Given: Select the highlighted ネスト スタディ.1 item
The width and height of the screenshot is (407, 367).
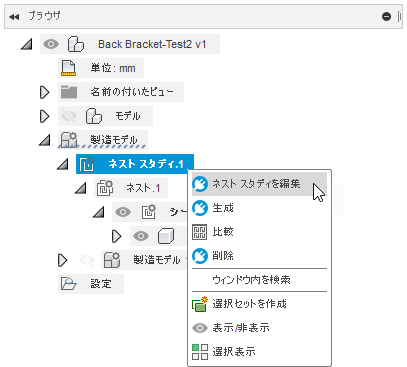Looking at the screenshot, I should click(135, 164).
